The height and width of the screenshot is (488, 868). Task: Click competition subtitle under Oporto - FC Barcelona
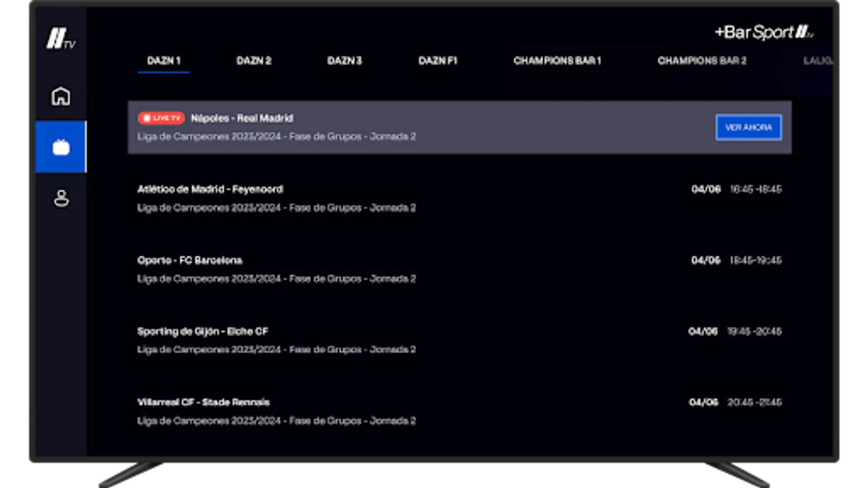pos(277,279)
